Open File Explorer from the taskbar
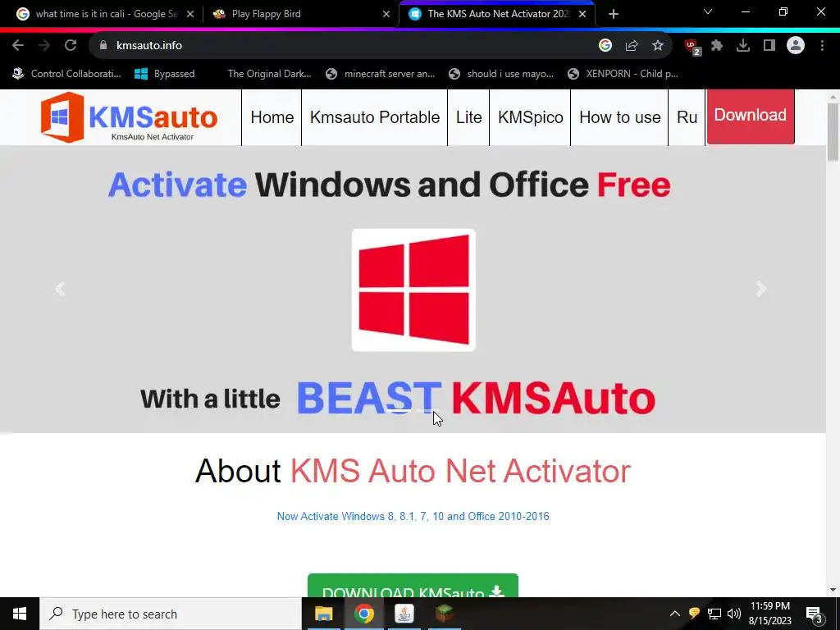The width and height of the screenshot is (840, 630). (323, 614)
